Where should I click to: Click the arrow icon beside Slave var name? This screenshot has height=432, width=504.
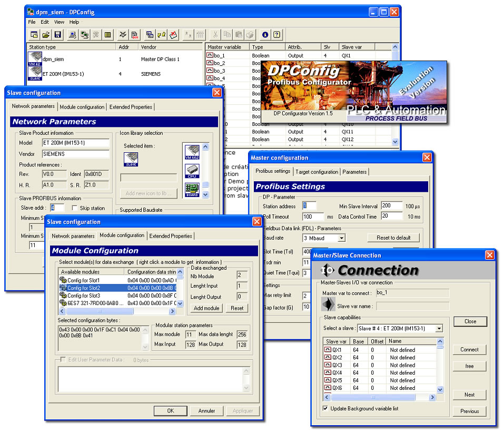pyautogui.click(x=328, y=304)
